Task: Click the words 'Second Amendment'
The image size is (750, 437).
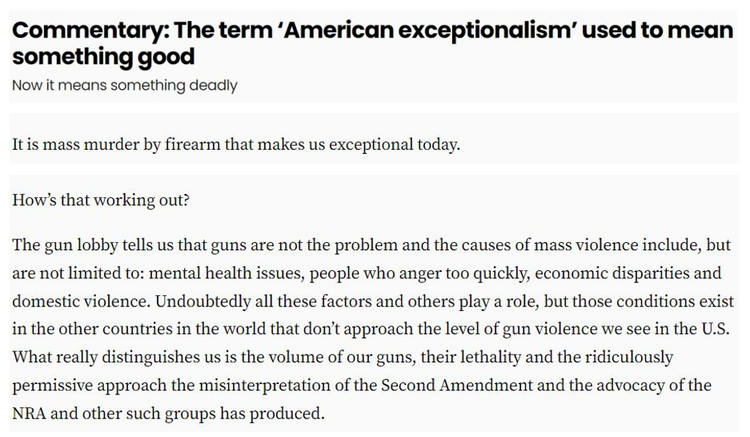Action: pos(456,385)
